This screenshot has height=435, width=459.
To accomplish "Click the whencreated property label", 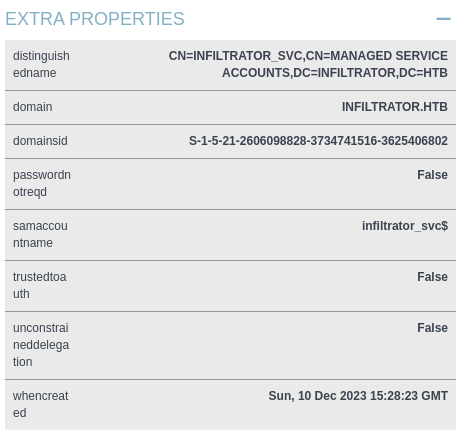I will 40,404.
